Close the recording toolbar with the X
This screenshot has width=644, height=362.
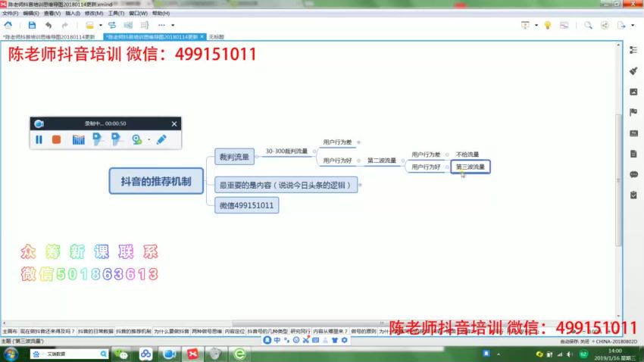coord(174,123)
